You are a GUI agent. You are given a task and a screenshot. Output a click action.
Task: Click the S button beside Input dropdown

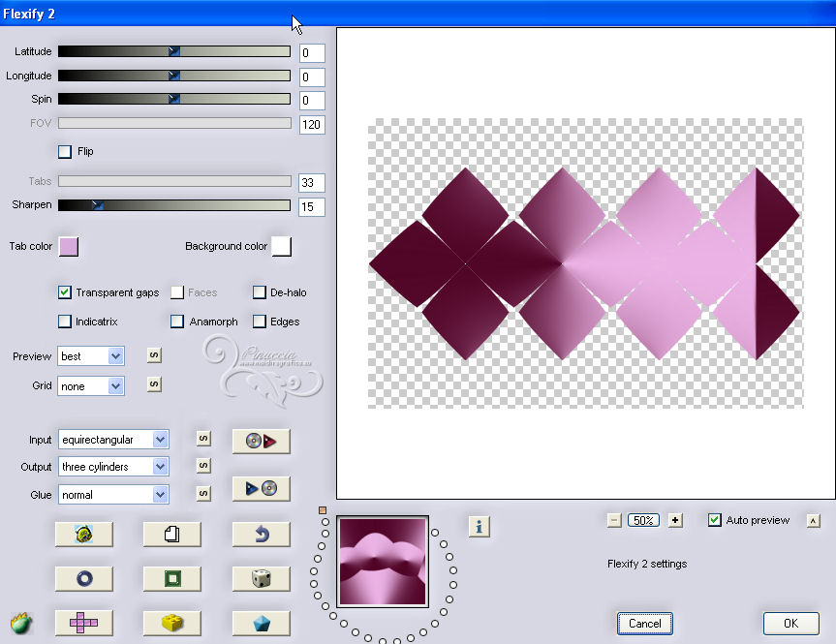pyautogui.click(x=203, y=439)
